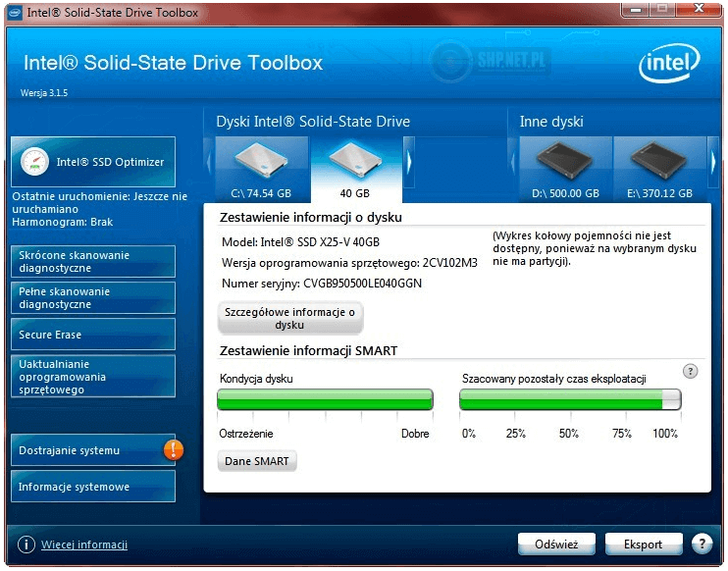Click the Intel SSD Optimizer button label
The width and height of the screenshot is (728, 571).
tap(110, 162)
